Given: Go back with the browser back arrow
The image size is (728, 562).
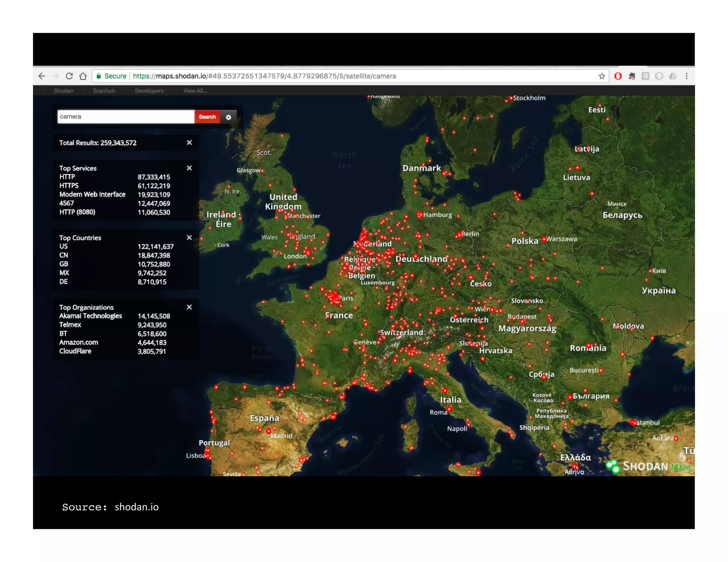Looking at the screenshot, I should [x=42, y=76].
